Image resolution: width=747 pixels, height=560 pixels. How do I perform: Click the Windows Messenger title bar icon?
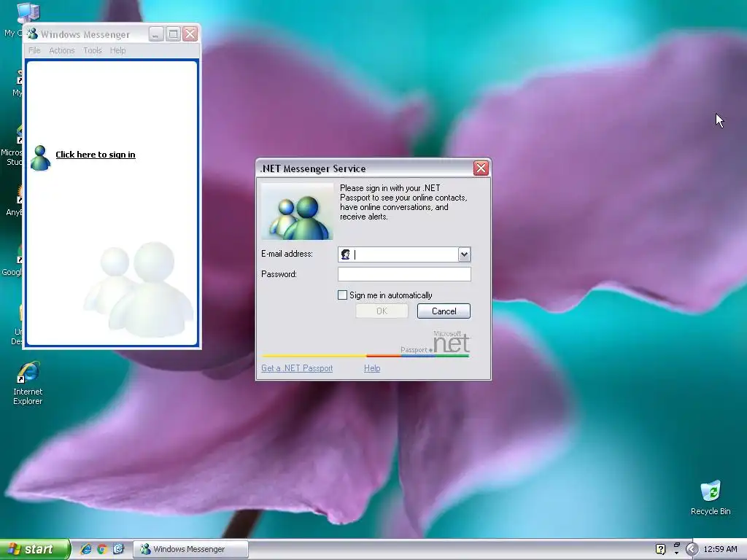(x=32, y=34)
